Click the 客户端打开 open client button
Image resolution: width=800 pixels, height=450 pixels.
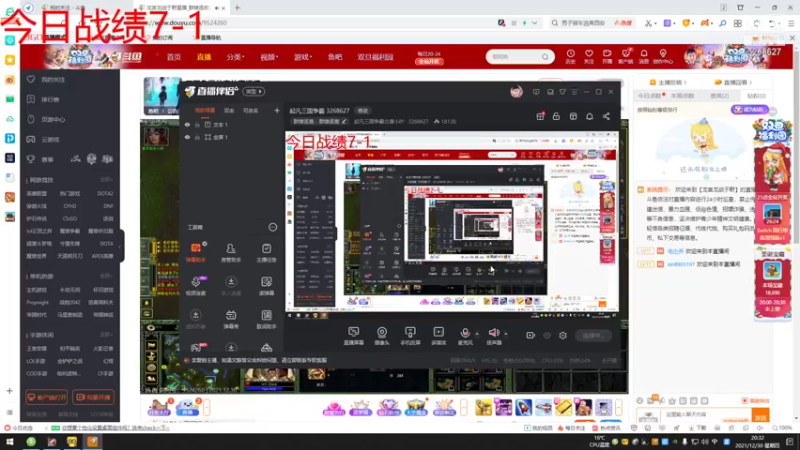(46, 397)
